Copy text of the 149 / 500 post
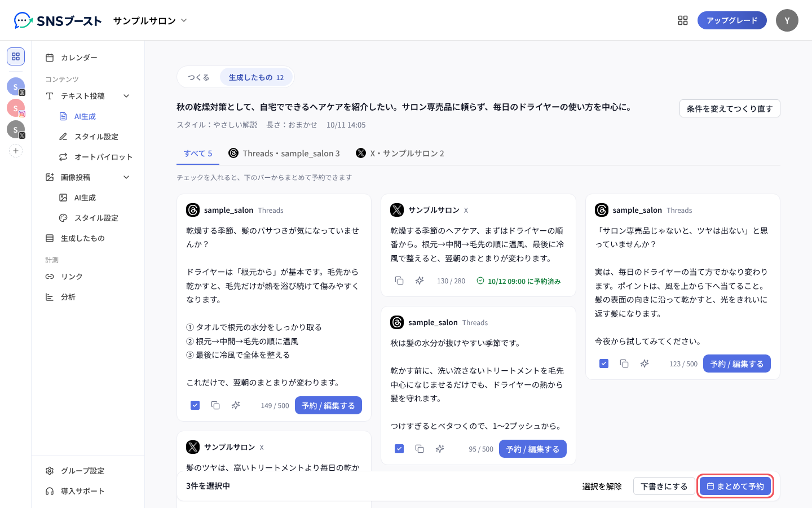812x508 pixels. pos(215,405)
